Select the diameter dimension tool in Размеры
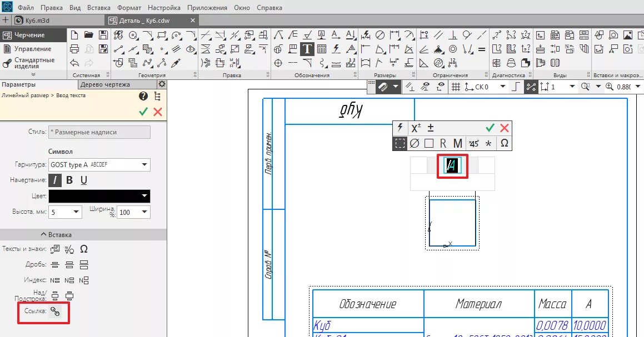644x337 pixels. tap(380, 36)
